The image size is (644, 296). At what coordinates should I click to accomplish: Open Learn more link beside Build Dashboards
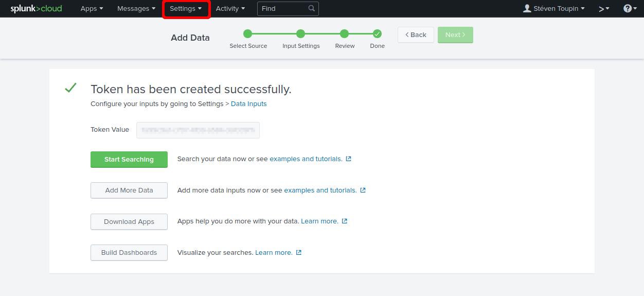click(x=274, y=253)
